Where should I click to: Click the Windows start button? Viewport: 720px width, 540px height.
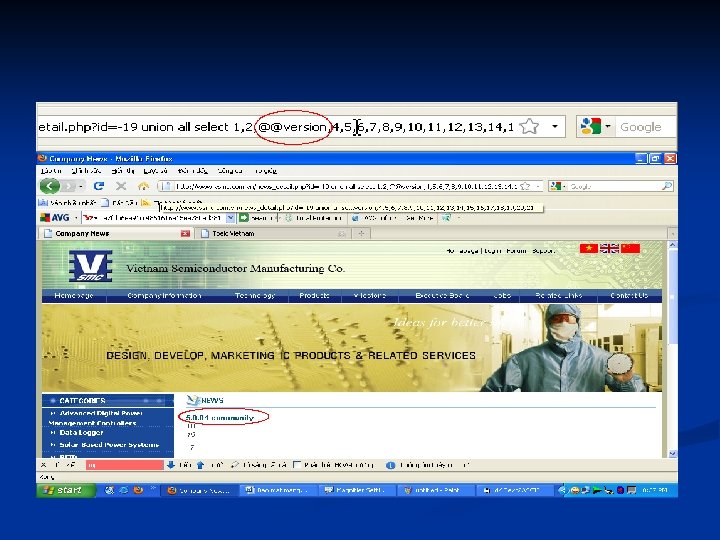(x=67, y=490)
